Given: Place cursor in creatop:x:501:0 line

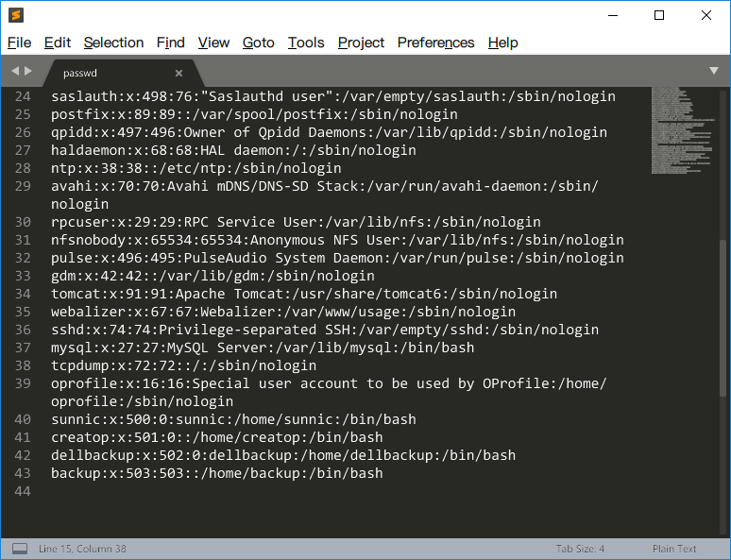Looking at the screenshot, I should point(217,437).
